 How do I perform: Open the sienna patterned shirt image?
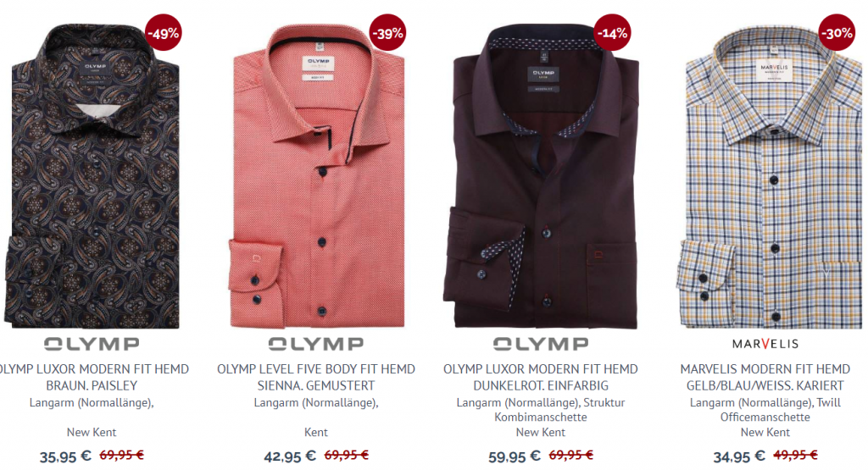coord(316,175)
